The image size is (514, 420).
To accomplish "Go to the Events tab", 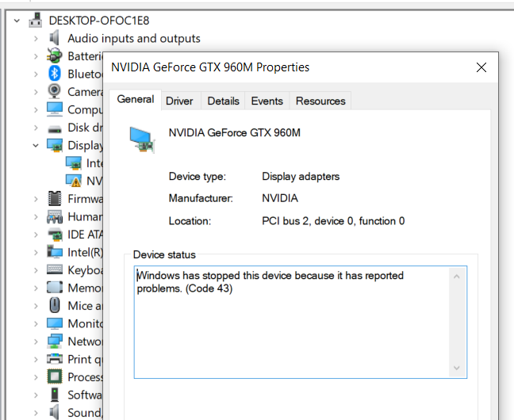I will [x=267, y=101].
